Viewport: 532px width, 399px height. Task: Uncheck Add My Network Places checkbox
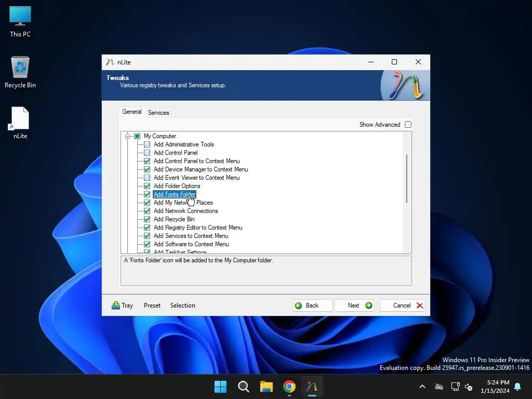[x=147, y=203]
